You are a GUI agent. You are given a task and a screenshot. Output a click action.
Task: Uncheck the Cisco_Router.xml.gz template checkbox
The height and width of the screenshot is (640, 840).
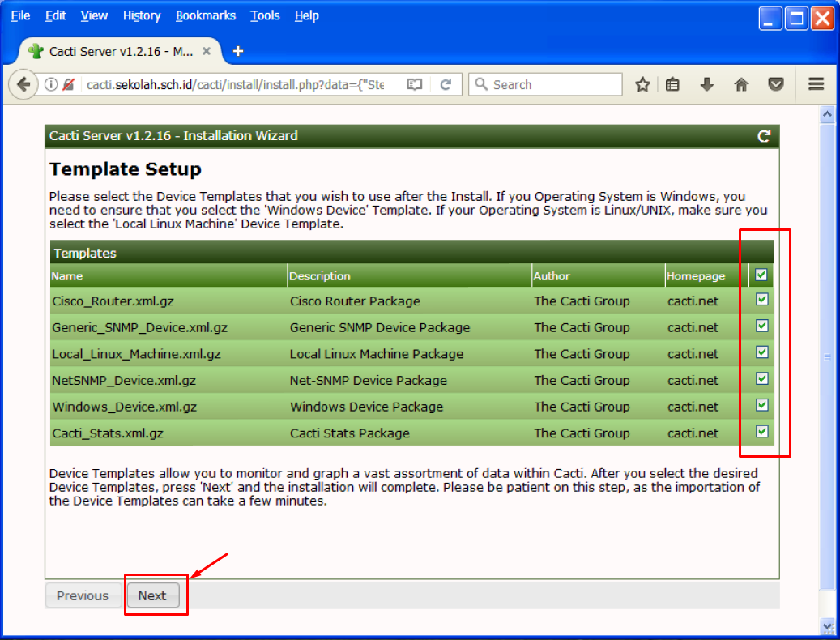point(761,300)
